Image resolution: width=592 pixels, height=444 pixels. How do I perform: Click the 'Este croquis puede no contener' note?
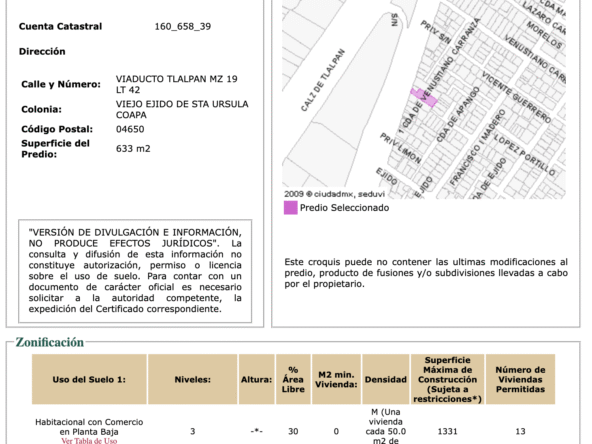[426, 273]
